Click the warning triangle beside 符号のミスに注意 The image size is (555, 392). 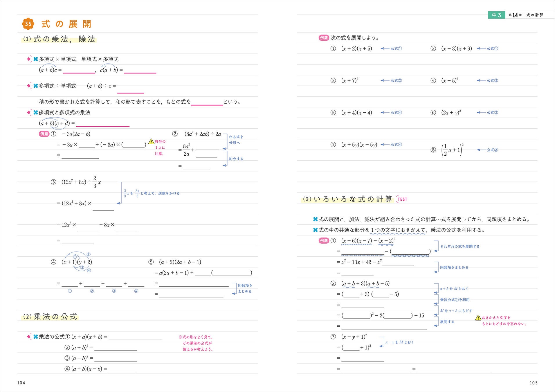[x=151, y=141]
